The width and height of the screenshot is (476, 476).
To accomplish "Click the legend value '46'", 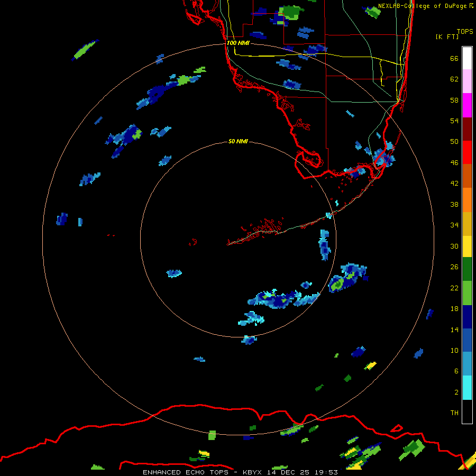I will pos(454,162).
